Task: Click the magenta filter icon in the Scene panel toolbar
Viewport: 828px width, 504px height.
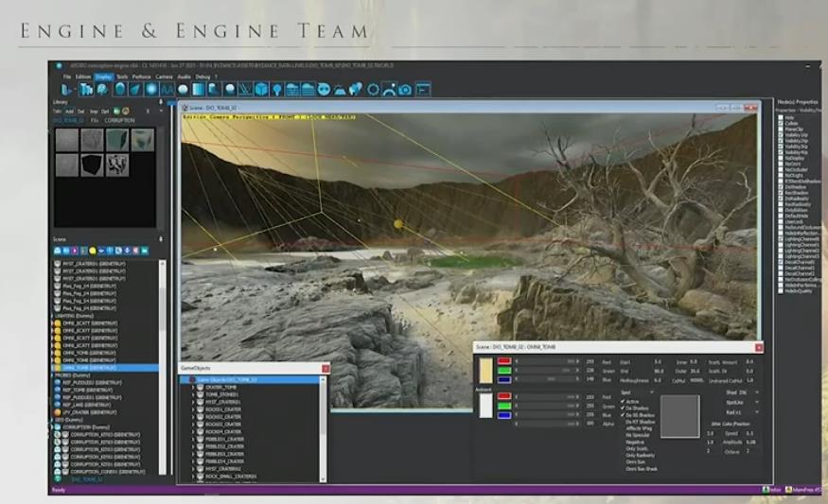Action: click(75, 251)
